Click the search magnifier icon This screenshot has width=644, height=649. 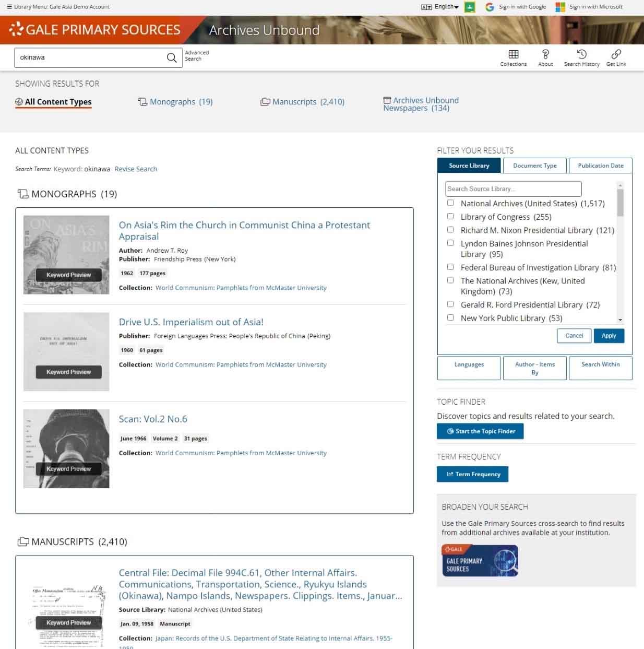tap(171, 57)
